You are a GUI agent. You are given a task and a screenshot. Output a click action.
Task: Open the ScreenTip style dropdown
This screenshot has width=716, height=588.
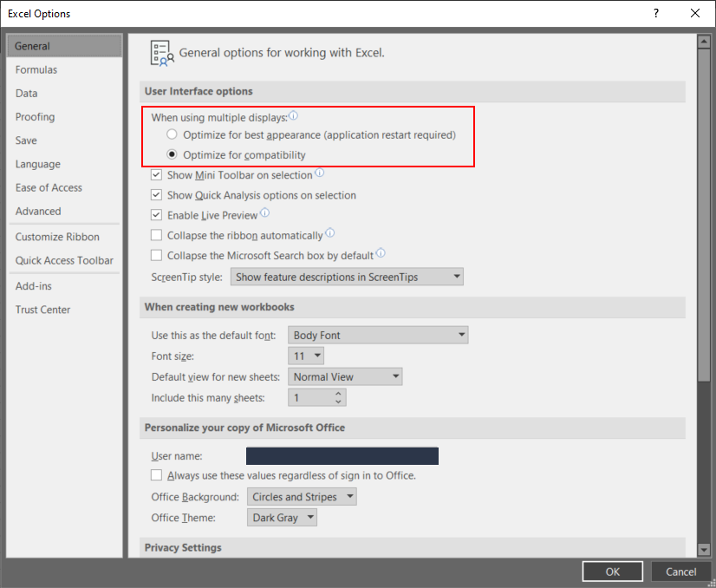point(347,277)
